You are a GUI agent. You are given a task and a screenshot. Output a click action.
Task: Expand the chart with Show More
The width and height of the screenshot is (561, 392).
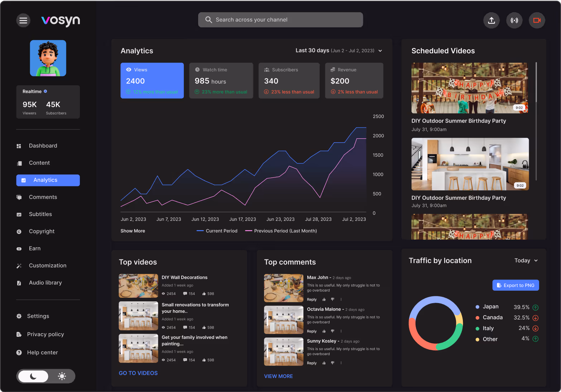pyautogui.click(x=133, y=231)
